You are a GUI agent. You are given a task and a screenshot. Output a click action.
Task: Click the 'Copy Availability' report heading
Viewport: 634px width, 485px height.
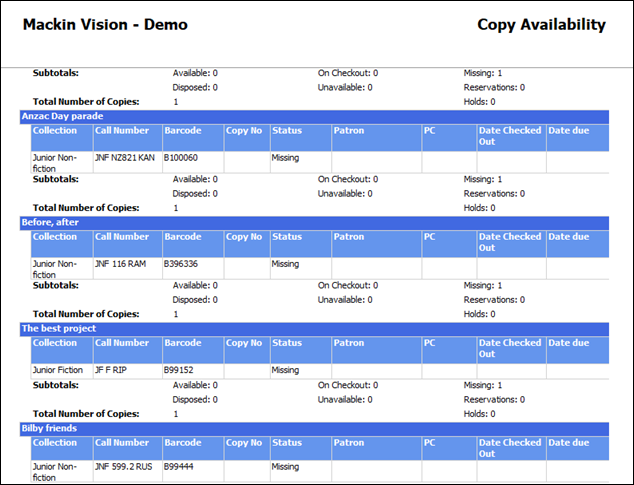pyautogui.click(x=541, y=25)
